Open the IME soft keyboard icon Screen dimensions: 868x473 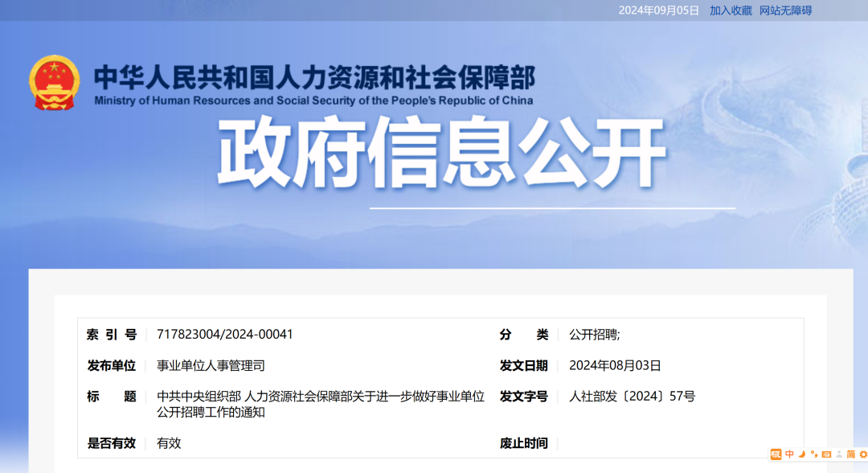[825, 454]
